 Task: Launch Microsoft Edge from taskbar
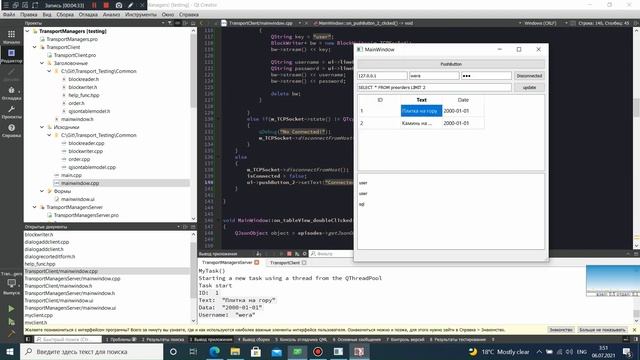tap(214, 351)
